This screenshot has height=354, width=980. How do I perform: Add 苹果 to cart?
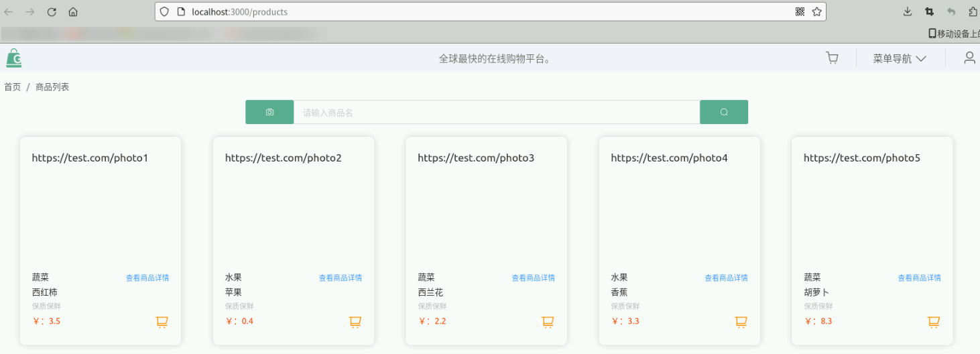[355, 322]
